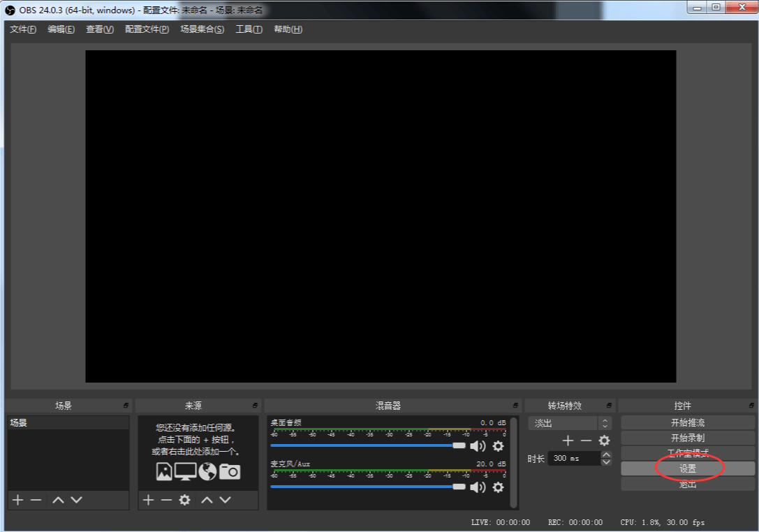Undock the mixer (混音器) panel
759x532 pixels.
coord(515,406)
